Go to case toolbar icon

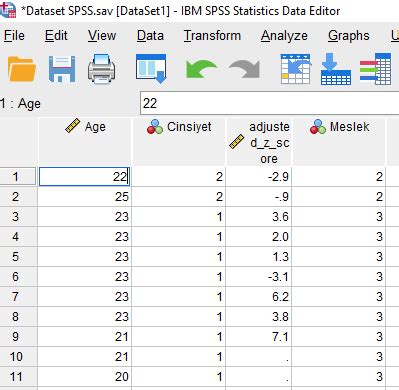295,69
